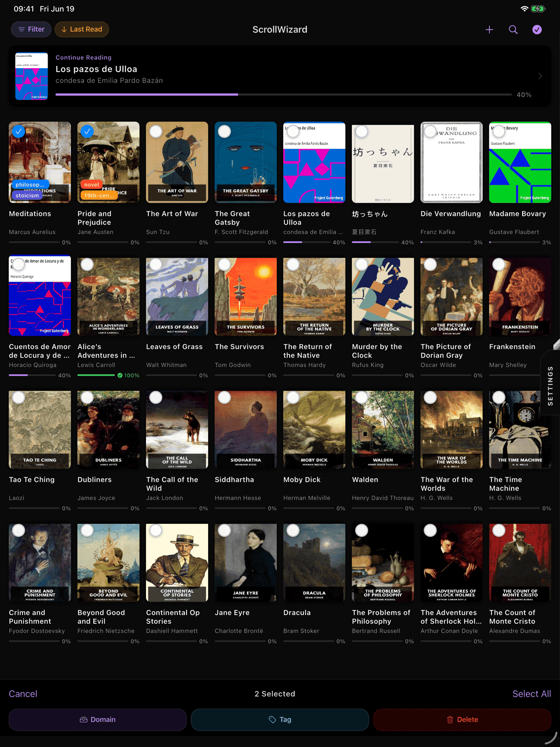Tap The Call of the Wild title

[172, 484]
